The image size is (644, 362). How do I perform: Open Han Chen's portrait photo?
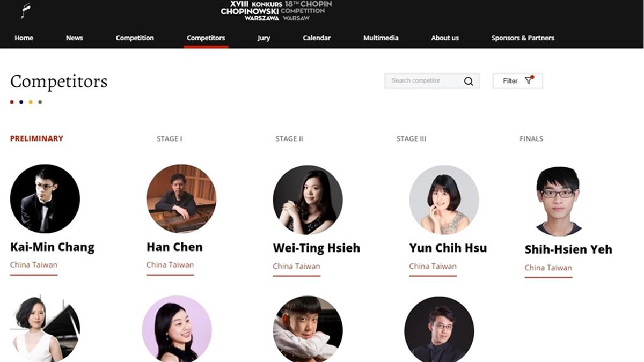pyautogui.click(x=181, y=199)
